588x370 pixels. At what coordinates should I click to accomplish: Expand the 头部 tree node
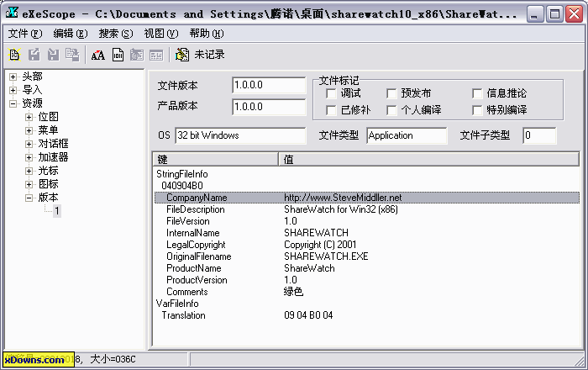click(13, 77)
